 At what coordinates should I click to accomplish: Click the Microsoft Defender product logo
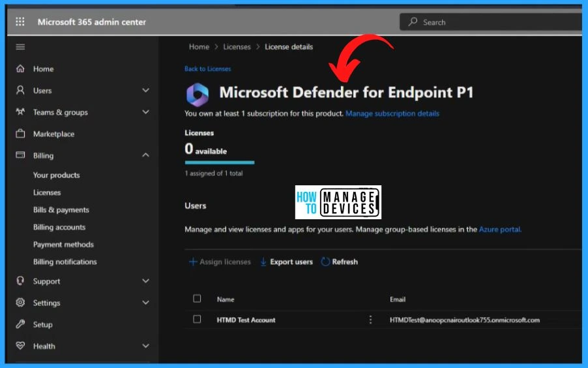point(198,95)
